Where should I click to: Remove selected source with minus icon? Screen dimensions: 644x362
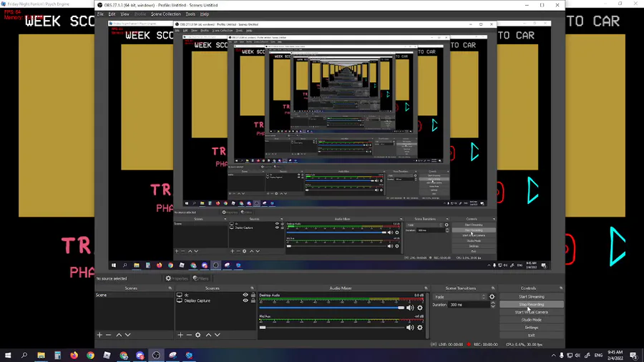click(x=189, y=335)
